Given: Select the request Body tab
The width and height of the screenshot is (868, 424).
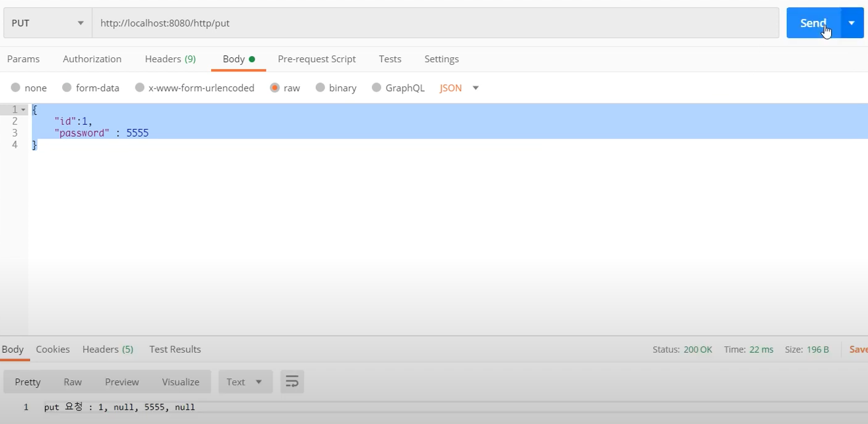Looking at the screenshot, I should pyautogui.click(x=238, y=59).
